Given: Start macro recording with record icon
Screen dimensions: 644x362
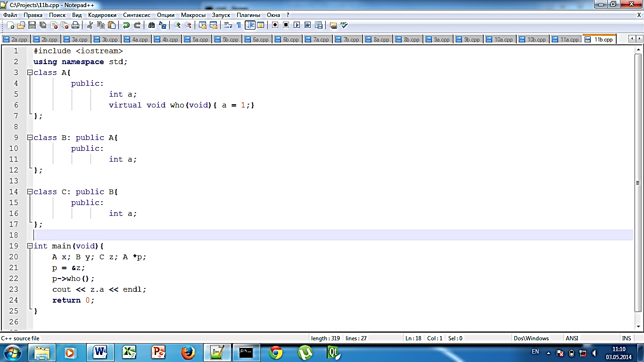Looking at the screenshot, I should point(275,25).
